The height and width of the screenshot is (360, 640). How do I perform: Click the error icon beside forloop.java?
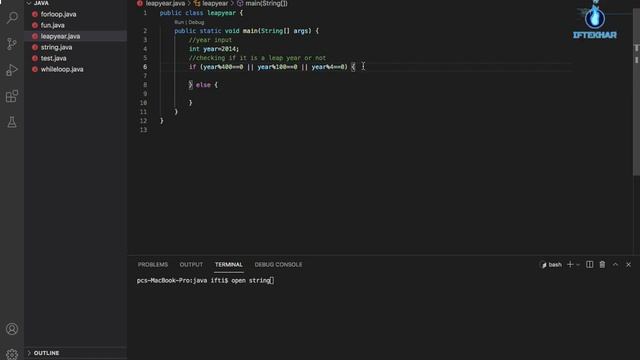(35, 14)
